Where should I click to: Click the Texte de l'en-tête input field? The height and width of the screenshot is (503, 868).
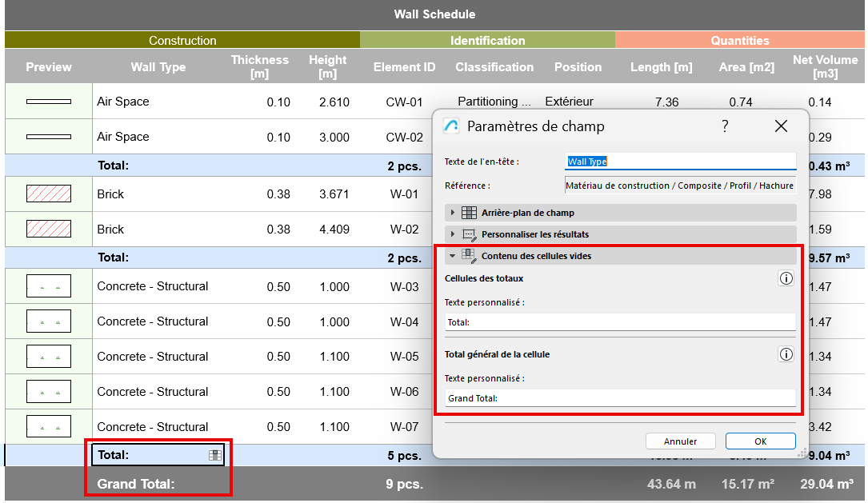pos(680,161)
